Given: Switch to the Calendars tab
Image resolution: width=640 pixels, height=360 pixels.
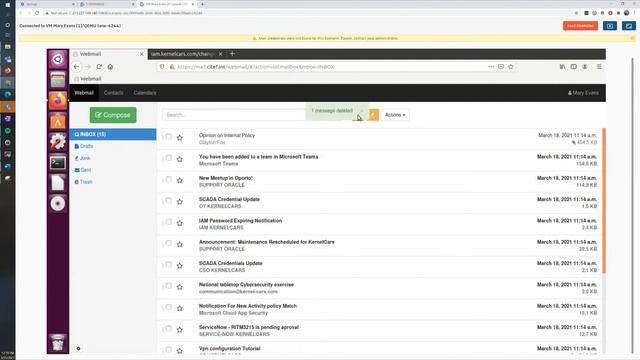Looking at the screenshot, I should click(145, 93).
